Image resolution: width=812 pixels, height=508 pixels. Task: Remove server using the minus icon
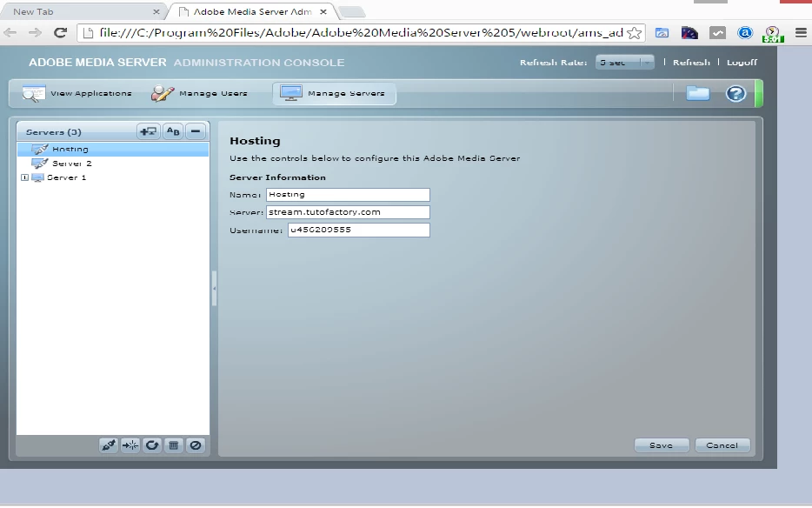click(x=196, y=131)
